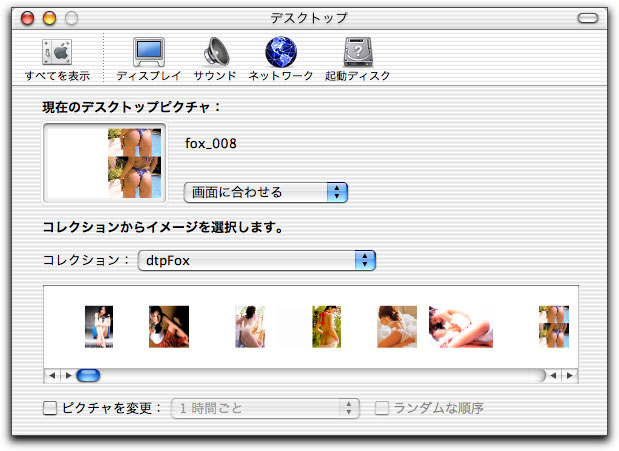Click the Show All (すべてを表示) icon
The width and height of the screenshot is (619, 451).
pyautogui.click(x=56, y=56)
